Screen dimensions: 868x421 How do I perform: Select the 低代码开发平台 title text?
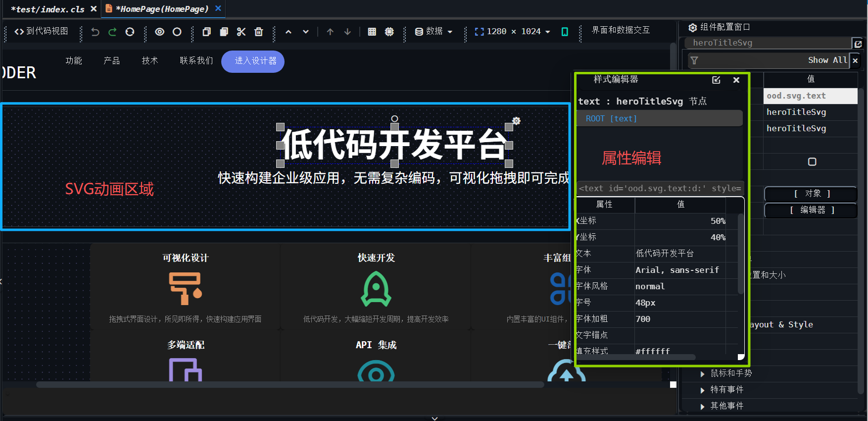(x=395, y=145)
